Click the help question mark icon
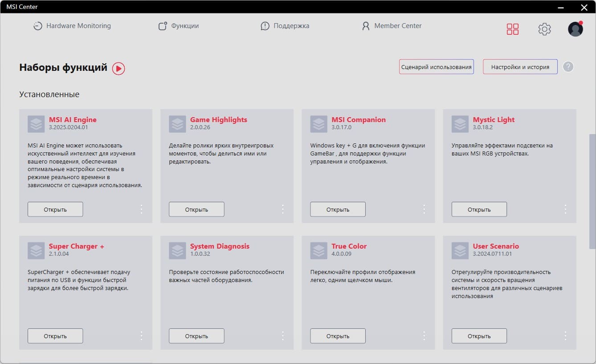This screenshot has height=364, width=596. 568,67
